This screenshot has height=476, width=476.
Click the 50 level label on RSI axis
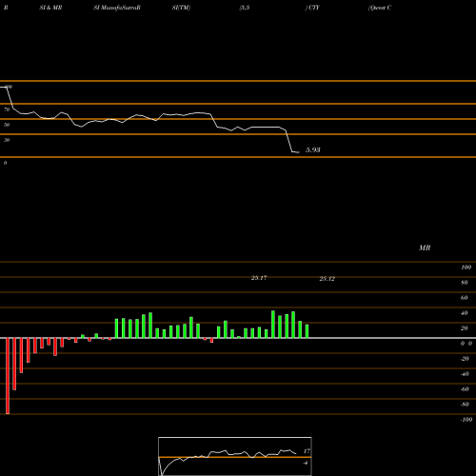click(7, 125)
